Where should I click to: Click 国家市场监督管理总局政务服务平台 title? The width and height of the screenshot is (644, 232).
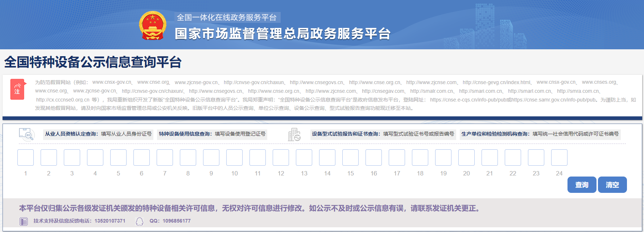(282, 34)
